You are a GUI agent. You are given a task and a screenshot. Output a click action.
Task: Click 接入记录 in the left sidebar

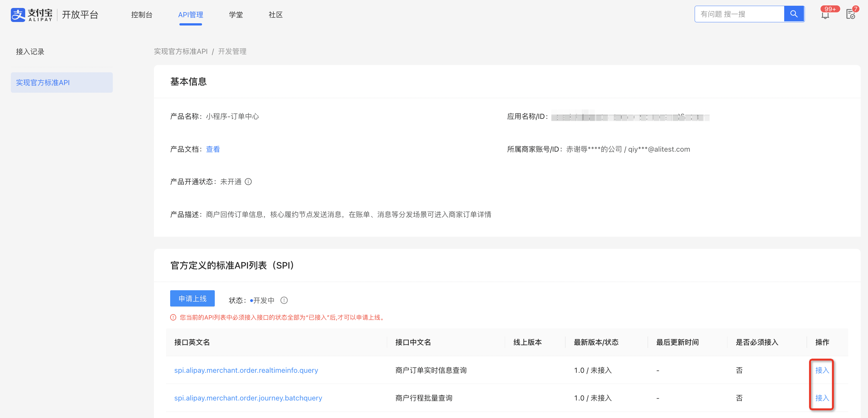30,52
